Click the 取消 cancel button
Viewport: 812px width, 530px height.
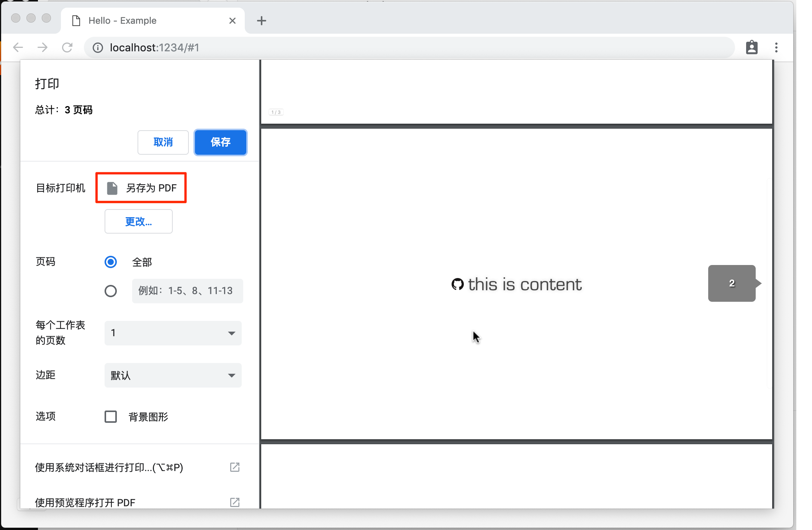163,142
